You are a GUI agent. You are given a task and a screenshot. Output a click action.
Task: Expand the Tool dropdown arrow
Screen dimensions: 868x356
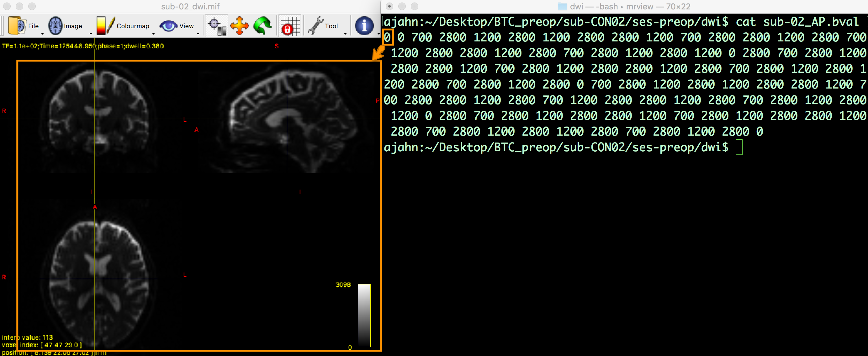(345, 34)
